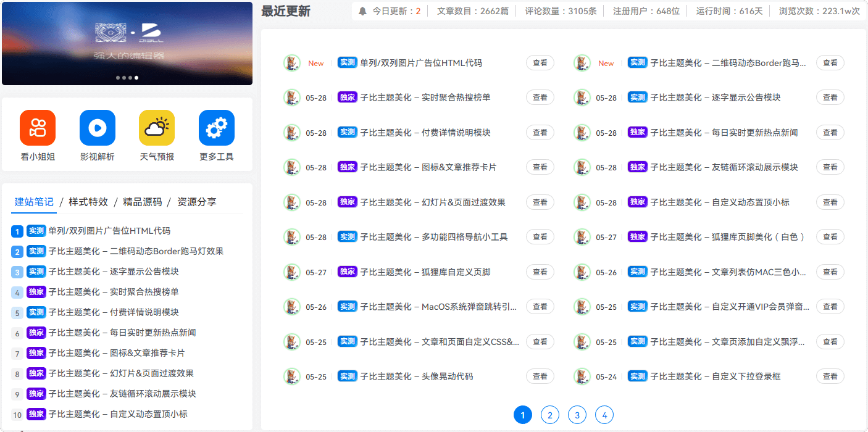868x432 pixels.
Task: Click the 注册用户 648位 stat
Action: click(646, 11)
